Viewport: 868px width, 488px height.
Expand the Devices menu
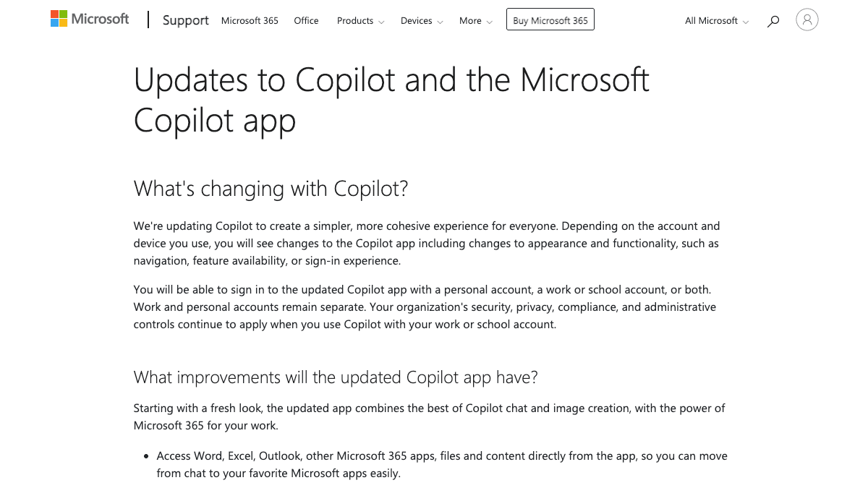click(422, 20)
